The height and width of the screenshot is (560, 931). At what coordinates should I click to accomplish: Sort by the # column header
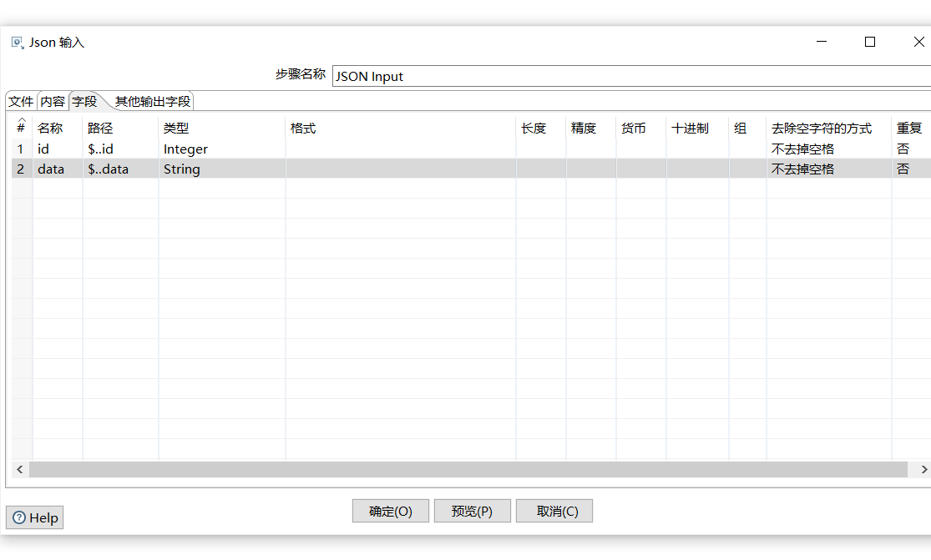[22, 128]
